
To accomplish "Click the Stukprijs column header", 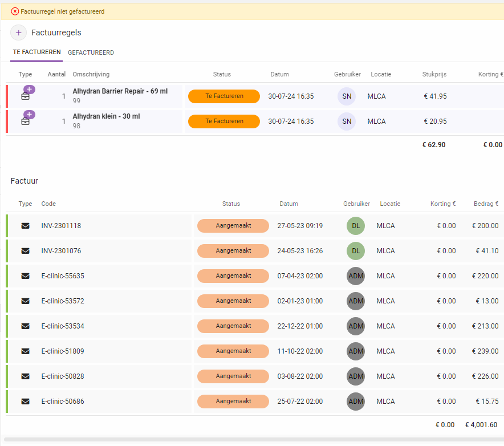I will [434, 75].
